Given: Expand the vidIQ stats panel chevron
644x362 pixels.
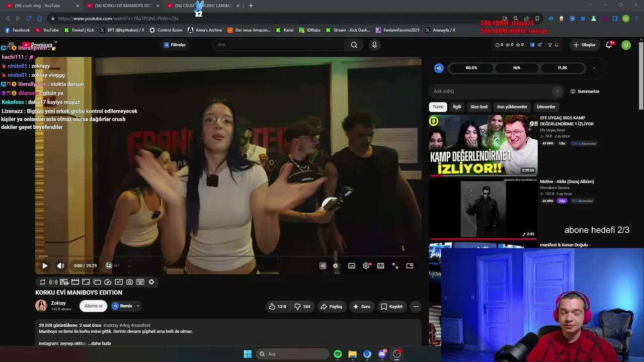Looking at the screenshot, I should click(x=594, y=68).
